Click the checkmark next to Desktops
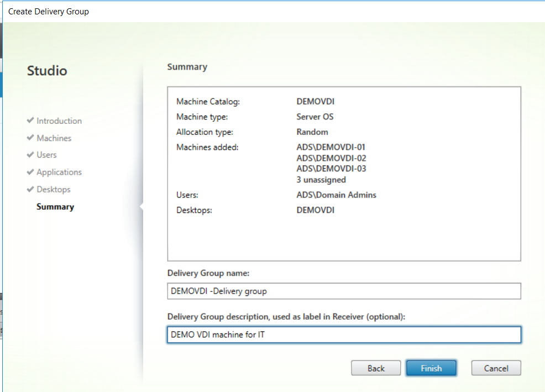 [x=30, y=189]
